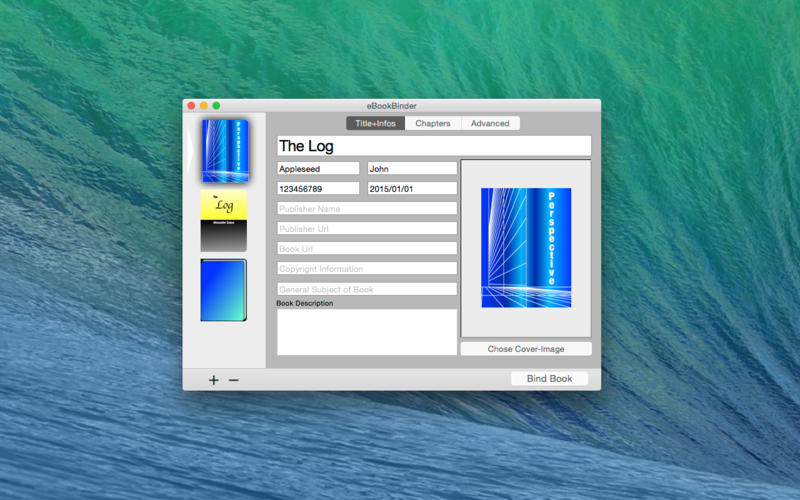
Task: Click Chose Cover-Image button
Action: 526,349
